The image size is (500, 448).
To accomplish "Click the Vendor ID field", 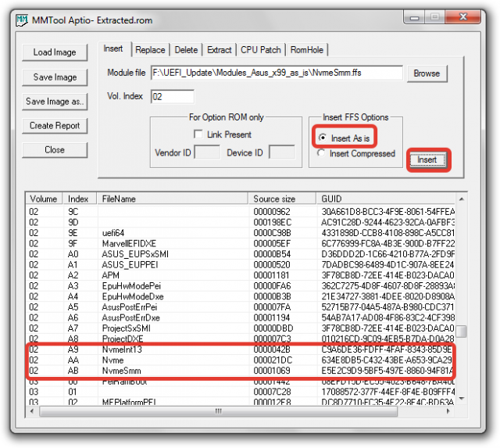I will coord(207,152).
